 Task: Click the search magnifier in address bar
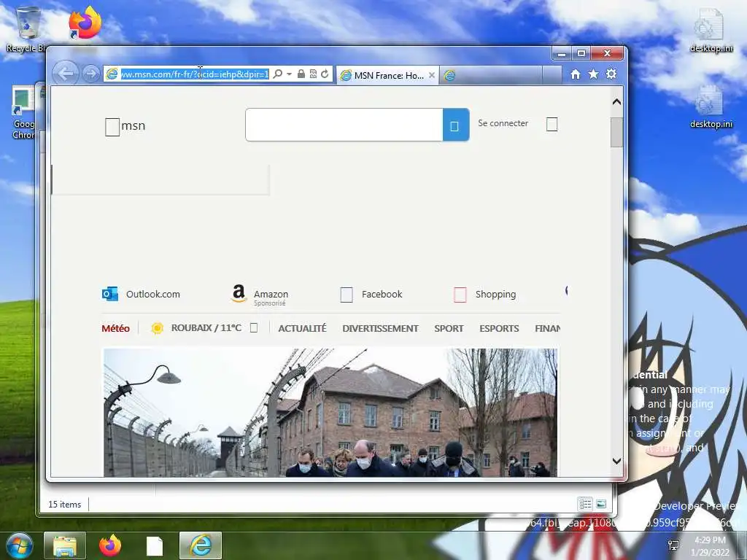tap(278, 74)
